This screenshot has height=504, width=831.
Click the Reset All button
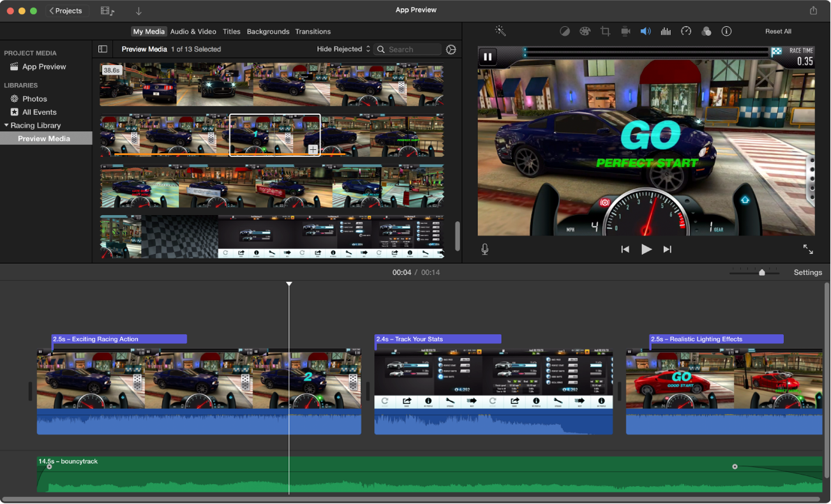coord(778,31)
